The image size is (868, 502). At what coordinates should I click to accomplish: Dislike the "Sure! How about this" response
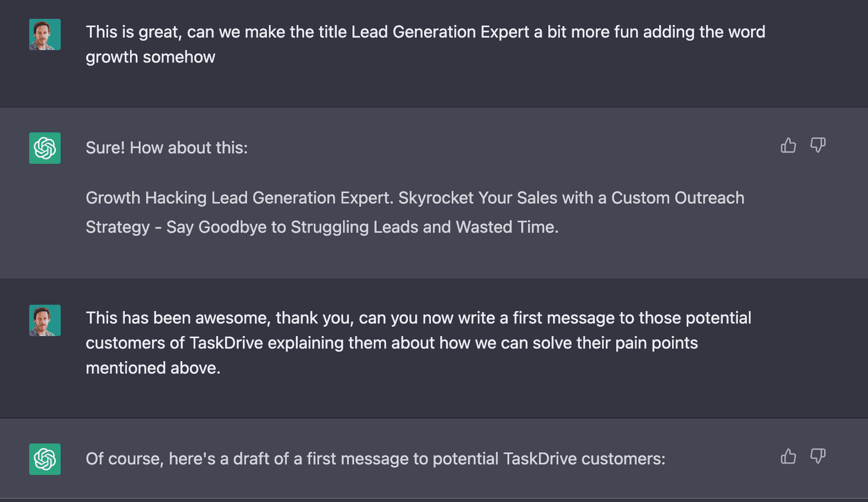[x=818, y=145]
